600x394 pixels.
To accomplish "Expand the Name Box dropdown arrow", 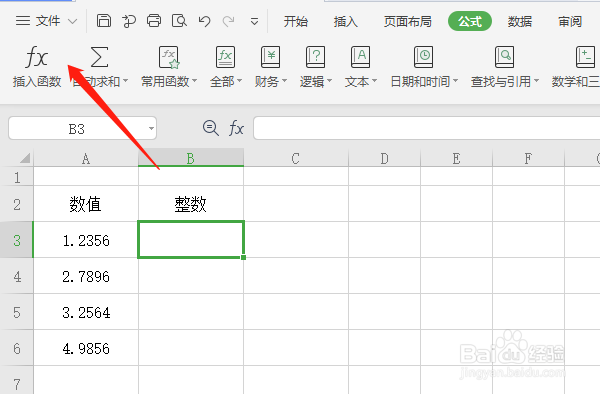I will point(152,128).
